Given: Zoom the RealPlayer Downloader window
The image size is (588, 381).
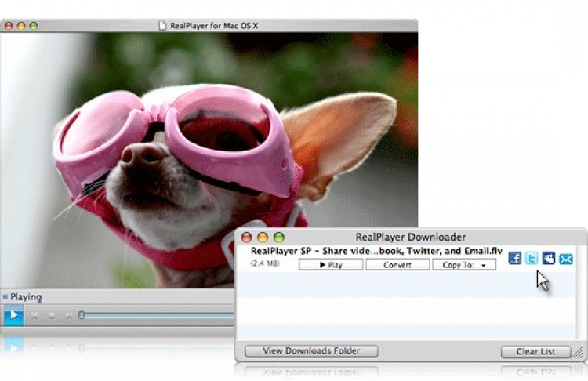Looking at the screenshot, I should (x=278, y=237).
